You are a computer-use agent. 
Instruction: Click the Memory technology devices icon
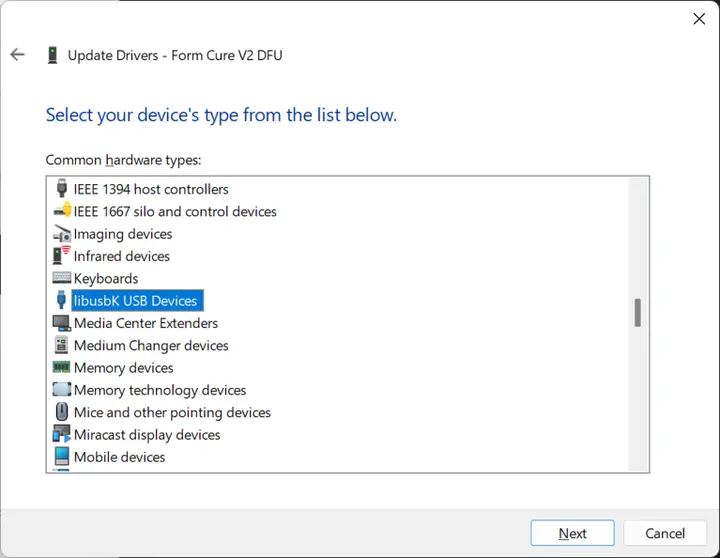[x=62, y=389]
